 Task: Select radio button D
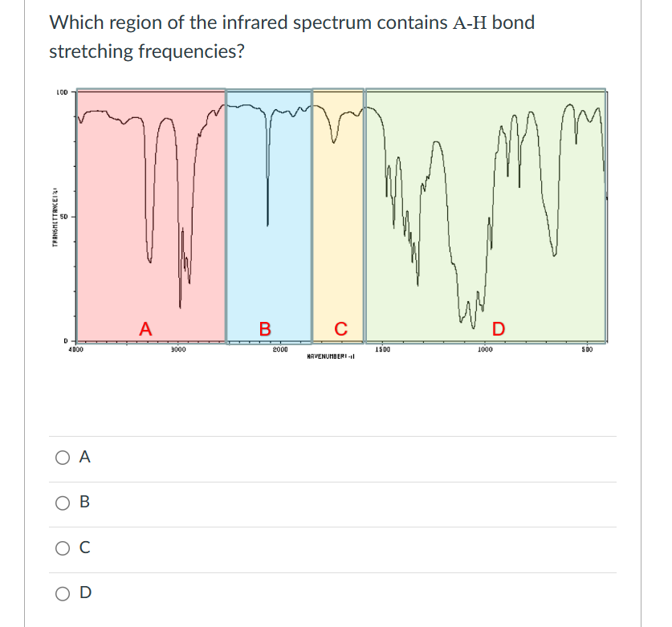(x=61, y=592)
